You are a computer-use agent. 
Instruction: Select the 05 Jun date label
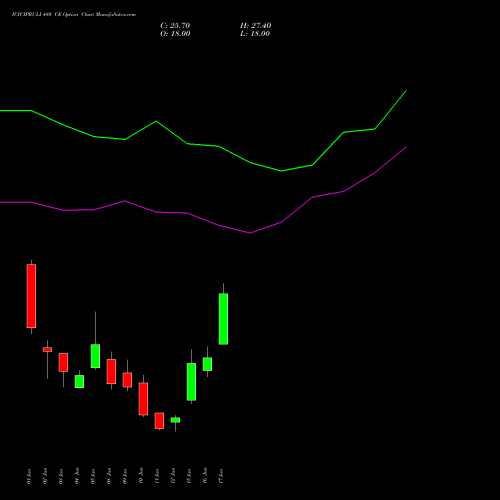click(x=93, y=476)
